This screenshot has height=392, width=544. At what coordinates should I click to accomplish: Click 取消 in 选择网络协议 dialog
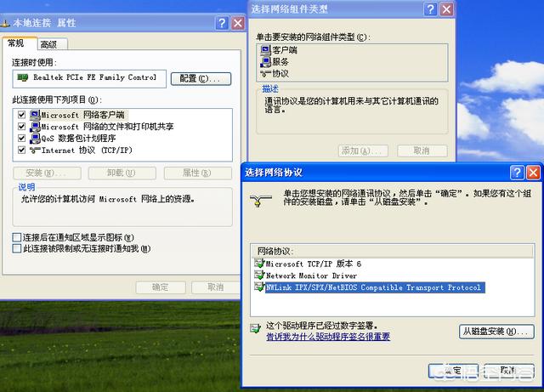pyautogui.click(x=509, y=371)
